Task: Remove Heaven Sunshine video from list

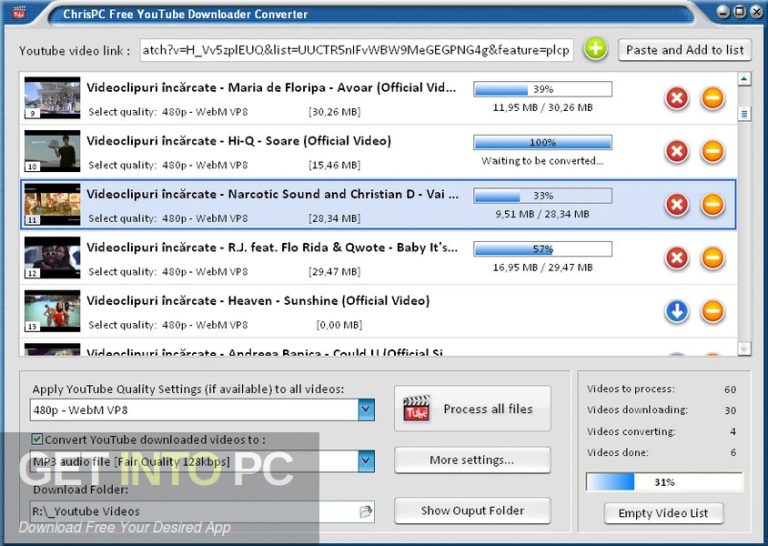Action: [x=713, y=311]
